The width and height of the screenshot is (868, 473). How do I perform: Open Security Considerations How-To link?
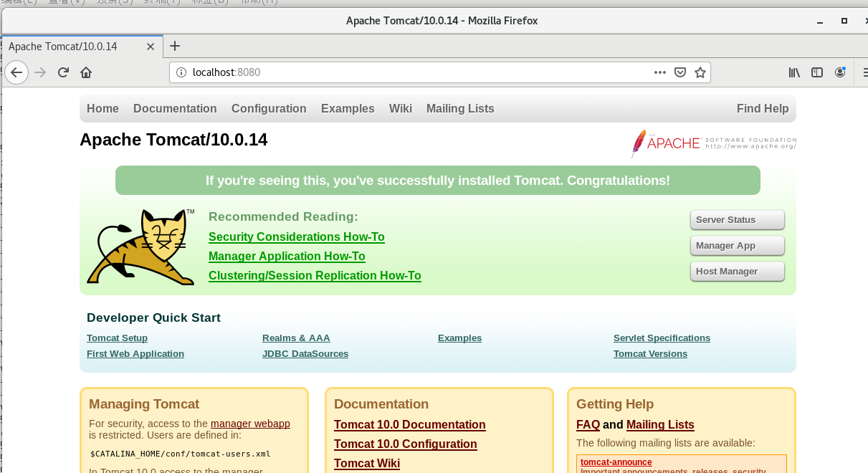click(297, 237)
